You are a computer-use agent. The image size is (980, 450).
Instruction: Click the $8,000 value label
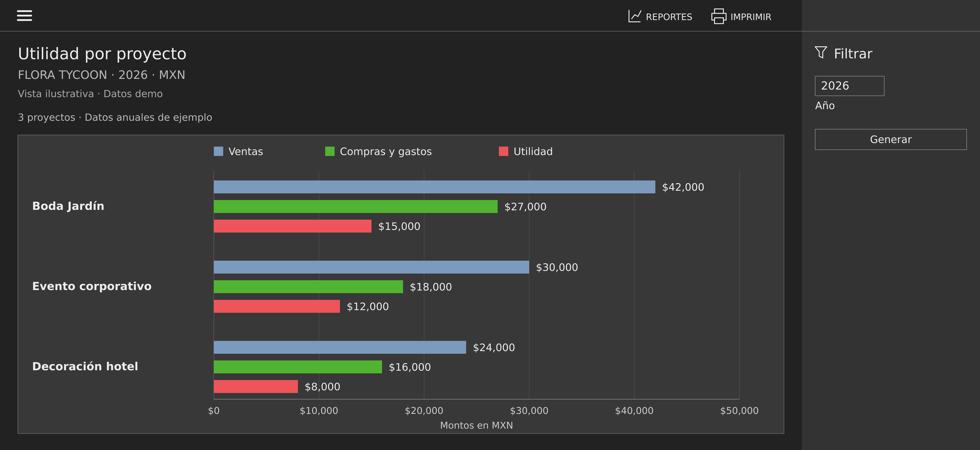click(x=322, y=387)
